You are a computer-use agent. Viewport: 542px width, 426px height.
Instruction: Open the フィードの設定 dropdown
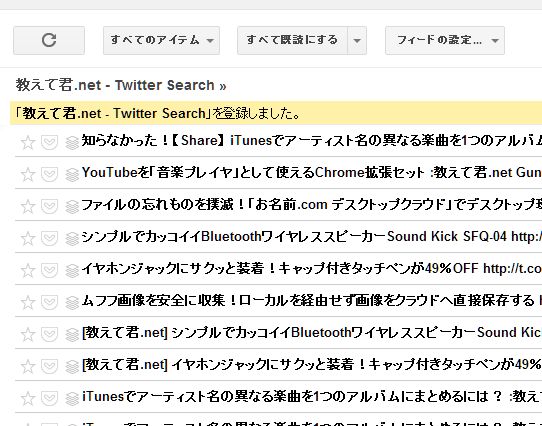pos(445,40)
